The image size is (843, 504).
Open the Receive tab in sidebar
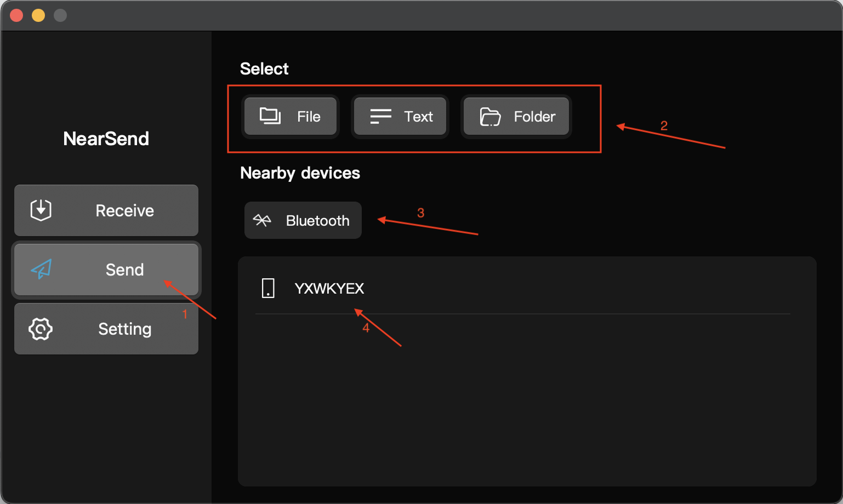point(106,210)
